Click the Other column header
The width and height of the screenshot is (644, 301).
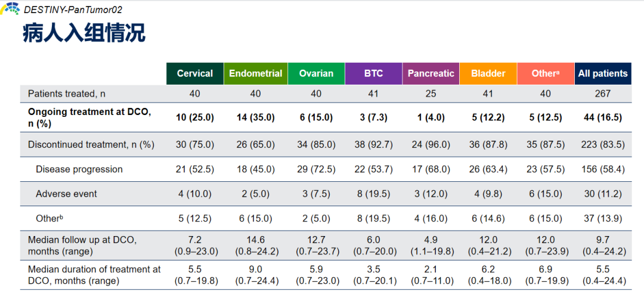point(545,73)
